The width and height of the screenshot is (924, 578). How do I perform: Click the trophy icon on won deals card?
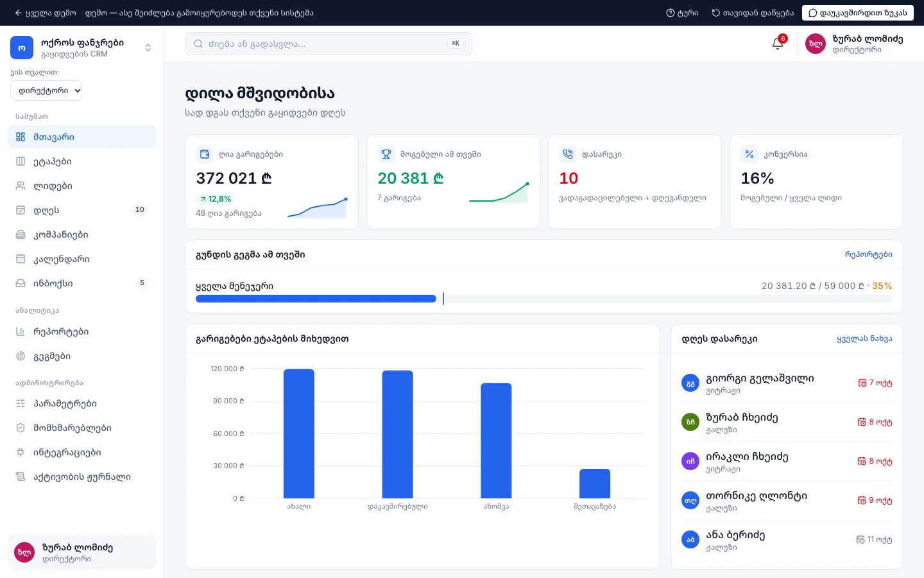click(386, 154)
